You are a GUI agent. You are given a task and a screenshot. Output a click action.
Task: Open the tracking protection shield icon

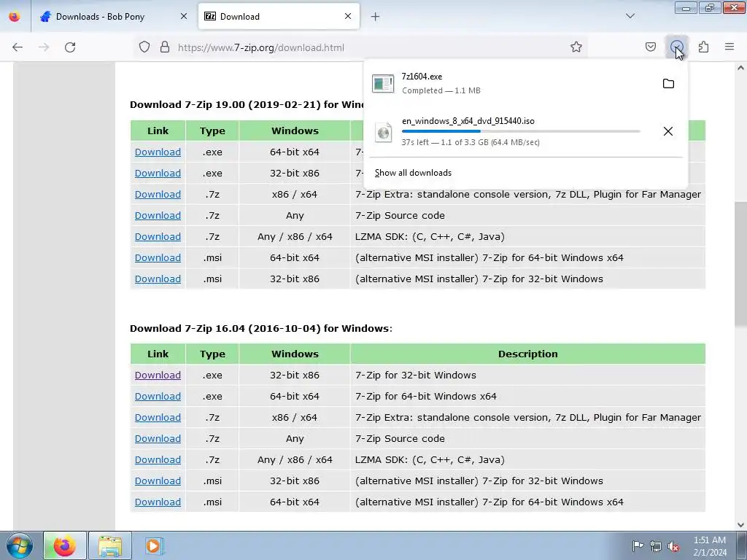[144, 47]
